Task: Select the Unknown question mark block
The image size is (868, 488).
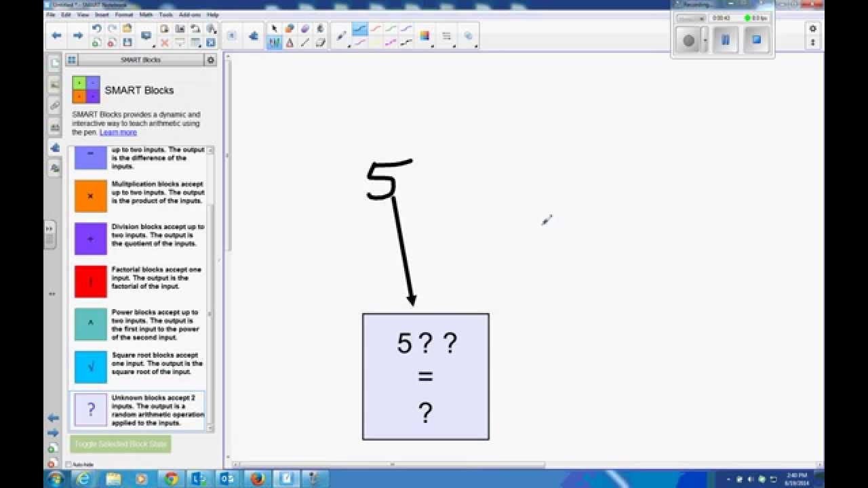Action: (91, 409)
